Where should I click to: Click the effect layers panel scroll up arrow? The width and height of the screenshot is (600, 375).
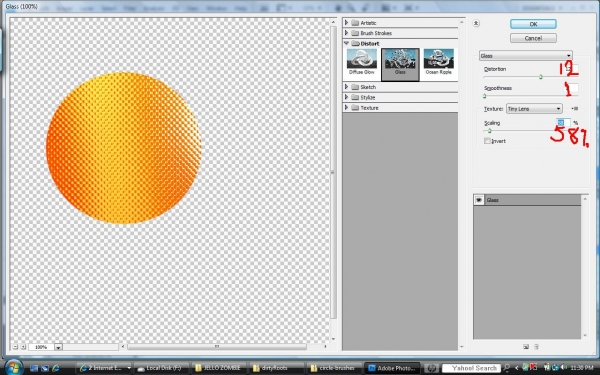tap(585, 199)
